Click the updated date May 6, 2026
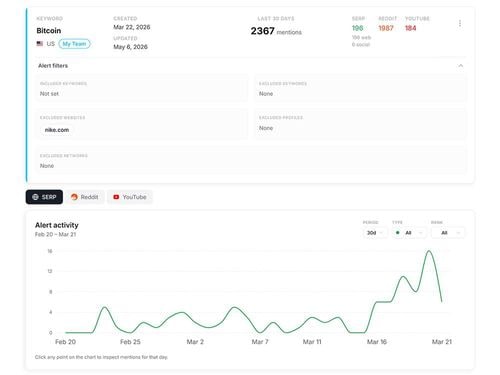Viewport: 500px width, 375px height. pos(130,47)
